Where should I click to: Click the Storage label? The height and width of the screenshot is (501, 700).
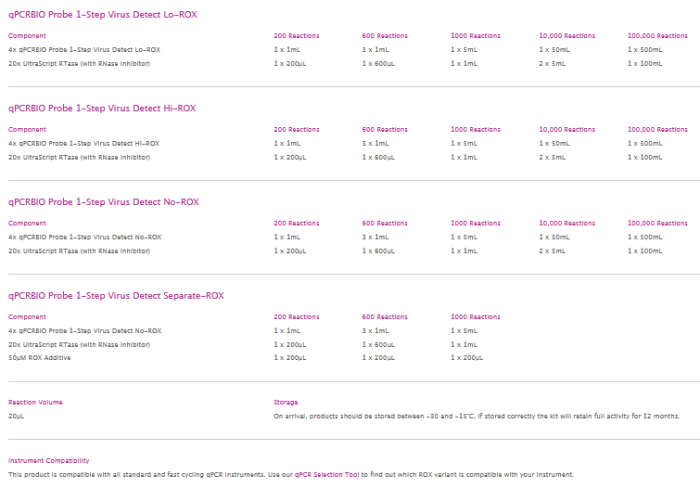point(286,402)
